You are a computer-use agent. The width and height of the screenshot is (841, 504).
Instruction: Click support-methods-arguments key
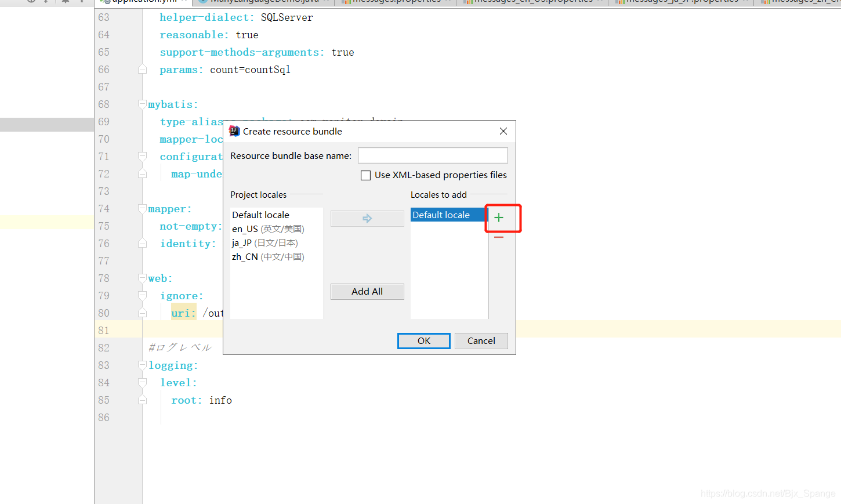[242, 52]
